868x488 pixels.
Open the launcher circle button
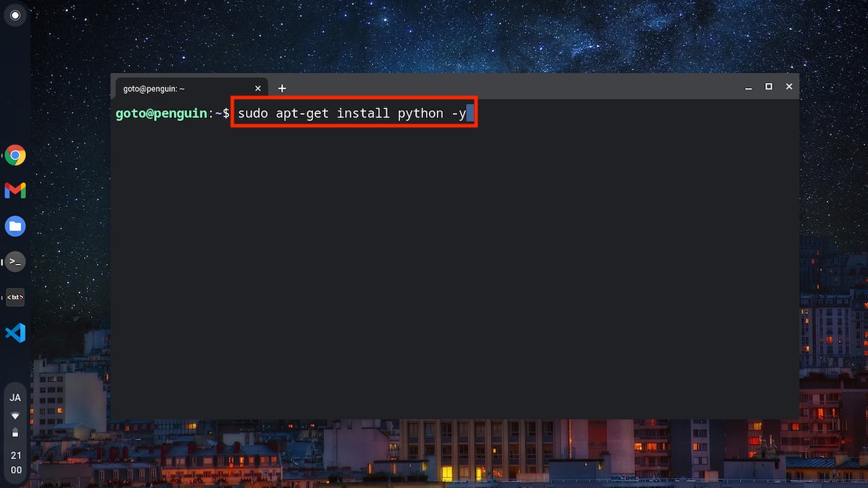pos(15,15)
